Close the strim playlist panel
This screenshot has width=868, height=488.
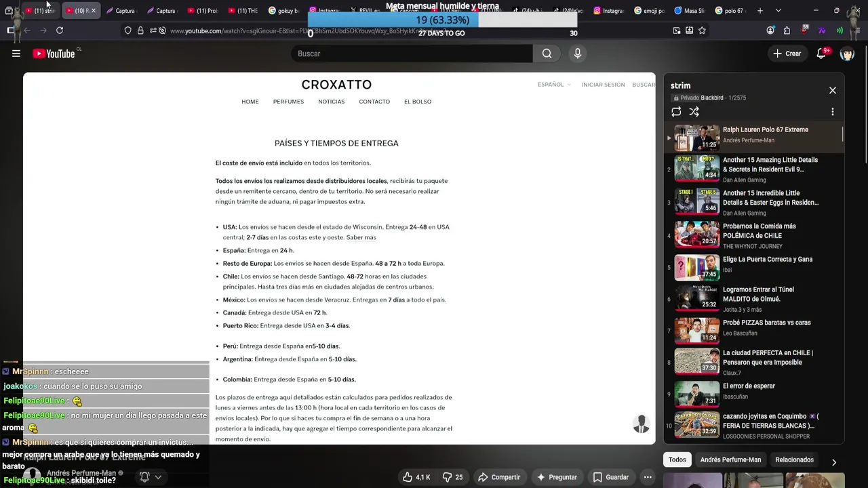click(833, 90)
